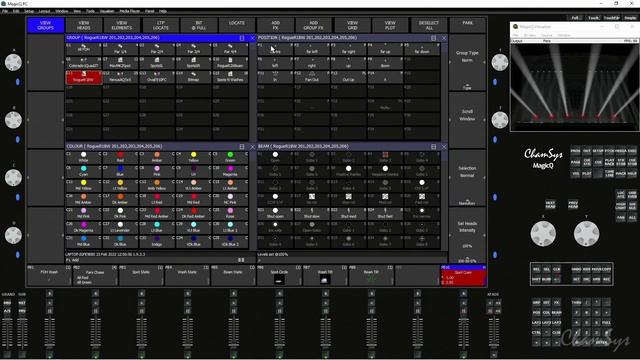This screenshot has width=640, height=360.
Task: Apply the Fan Out position palette
Action: (312, 77)
